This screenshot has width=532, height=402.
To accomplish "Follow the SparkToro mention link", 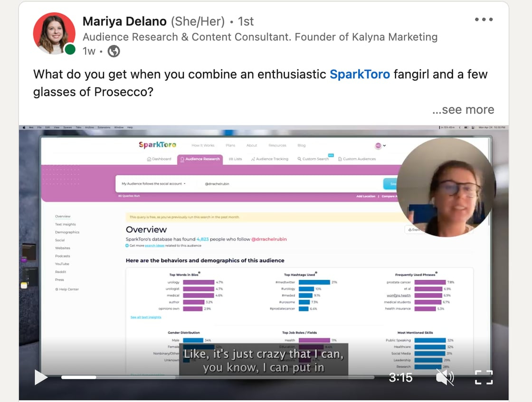I will pyautogui.click(x=360, y=74).
